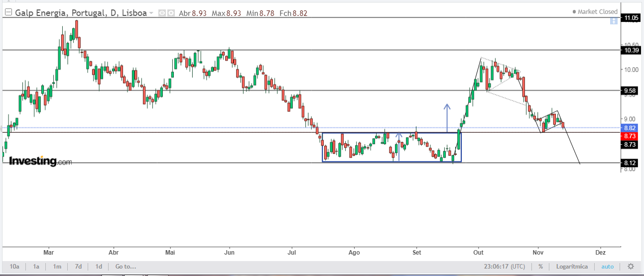This screenshot has width=644, height=276.
Task: Click the Jun label on time axis
Action: (230, 252)
